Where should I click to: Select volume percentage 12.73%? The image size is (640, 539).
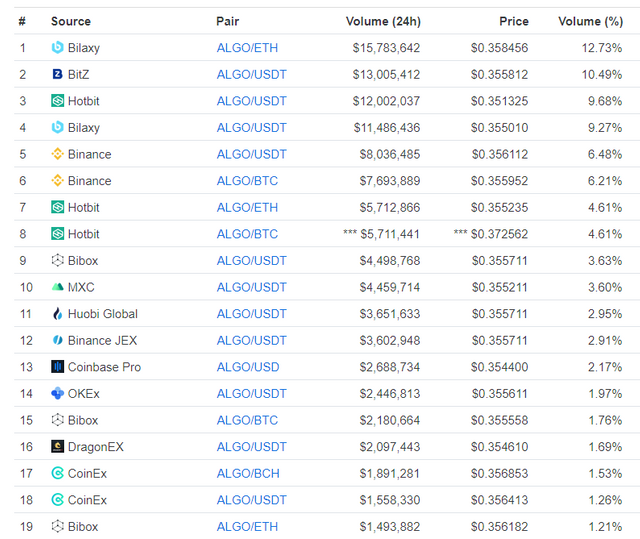pyautogui.click(x=602, y=48)
